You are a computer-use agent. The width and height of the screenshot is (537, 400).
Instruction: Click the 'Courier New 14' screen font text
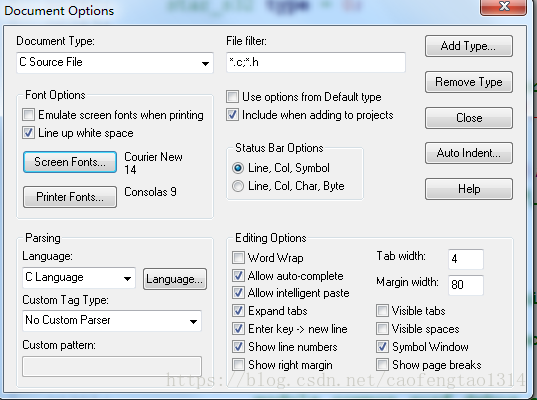click(x=153, y=163)
